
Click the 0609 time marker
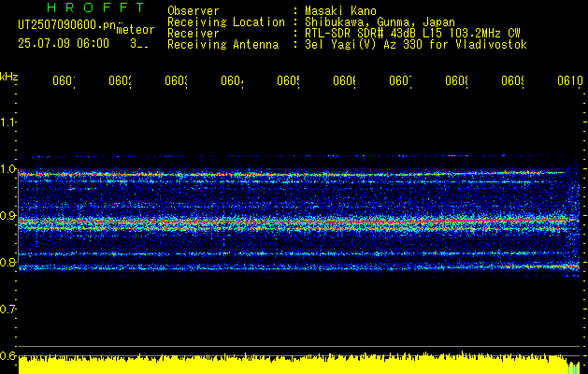[x=512, y=81]
